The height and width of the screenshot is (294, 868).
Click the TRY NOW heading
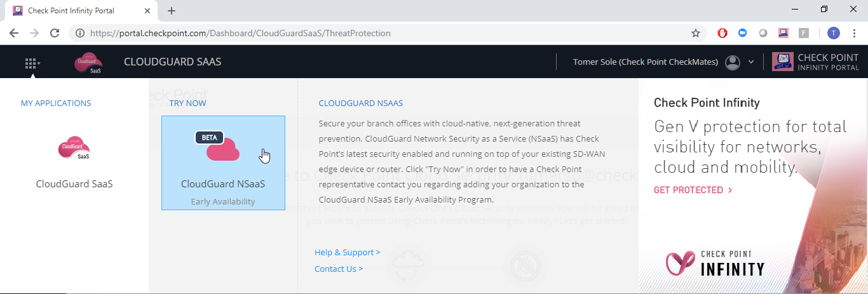(188, 103)
